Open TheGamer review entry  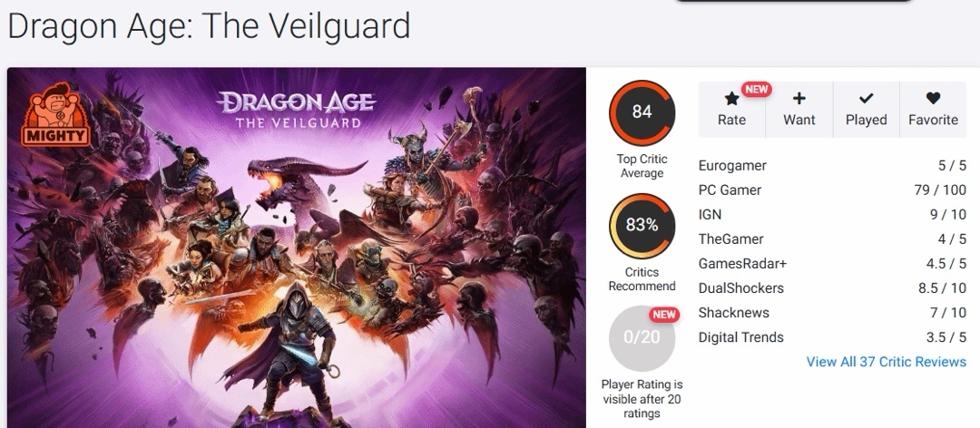point(832,239)
